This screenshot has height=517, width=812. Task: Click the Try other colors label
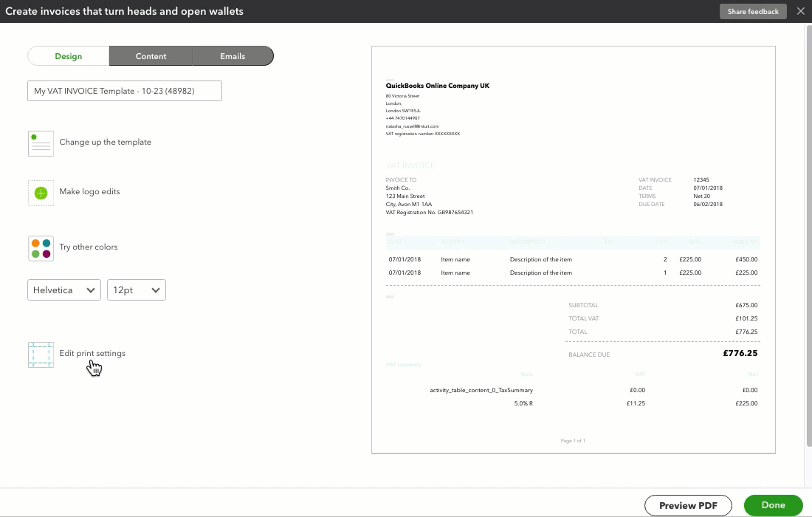(x=89, y=247)
